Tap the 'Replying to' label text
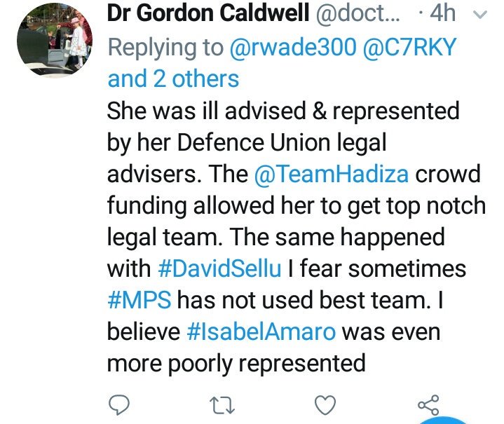504x424 pixels. tap(165, 48)
